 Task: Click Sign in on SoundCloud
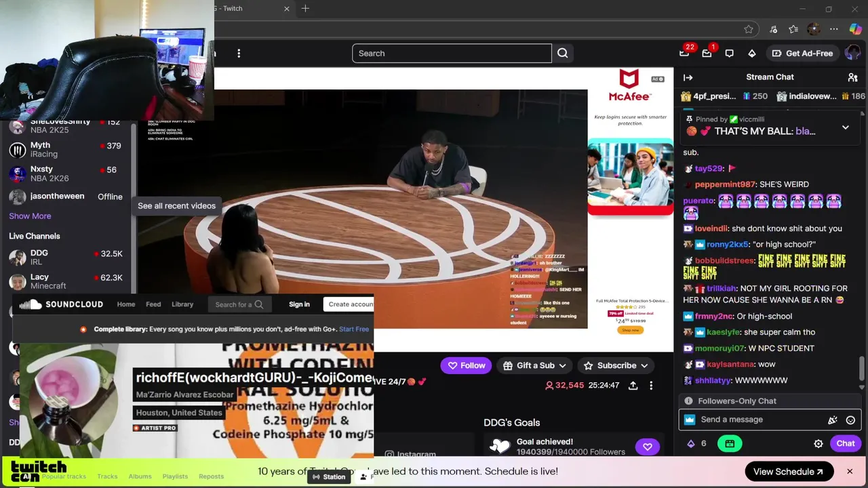[299, 304]
